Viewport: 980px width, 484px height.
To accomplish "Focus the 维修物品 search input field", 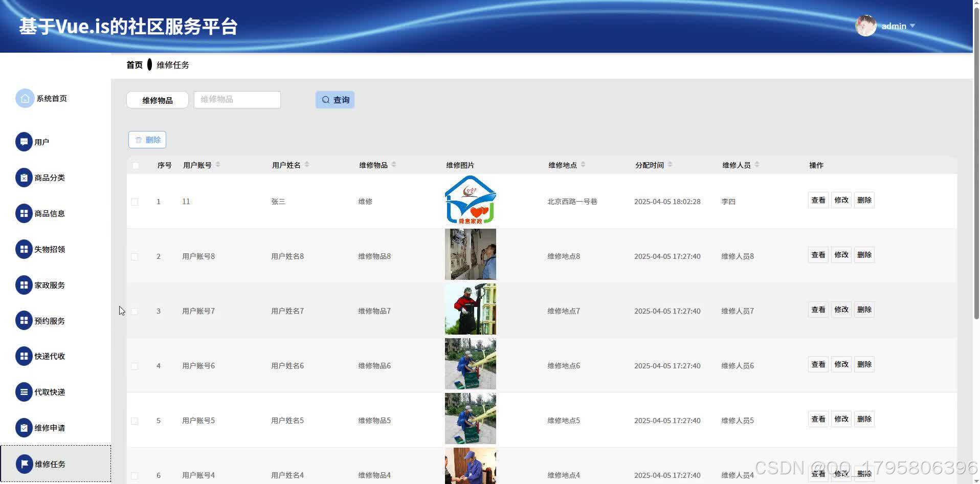I will coord(237,100).
